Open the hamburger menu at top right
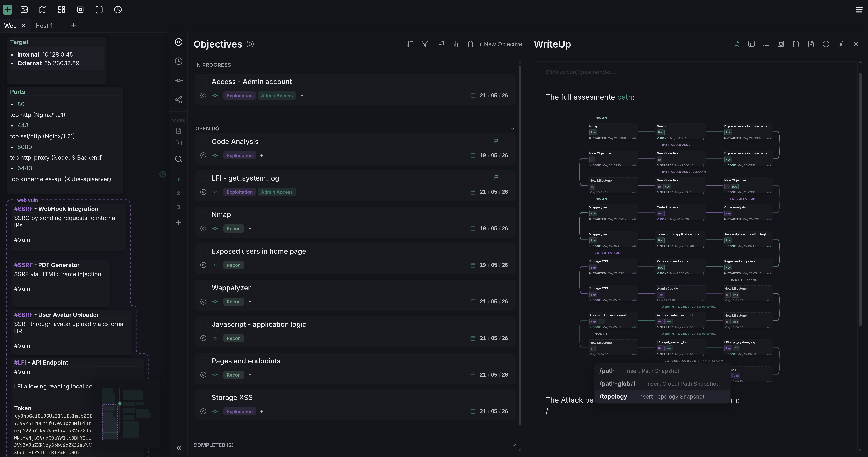 click(859, 10)
